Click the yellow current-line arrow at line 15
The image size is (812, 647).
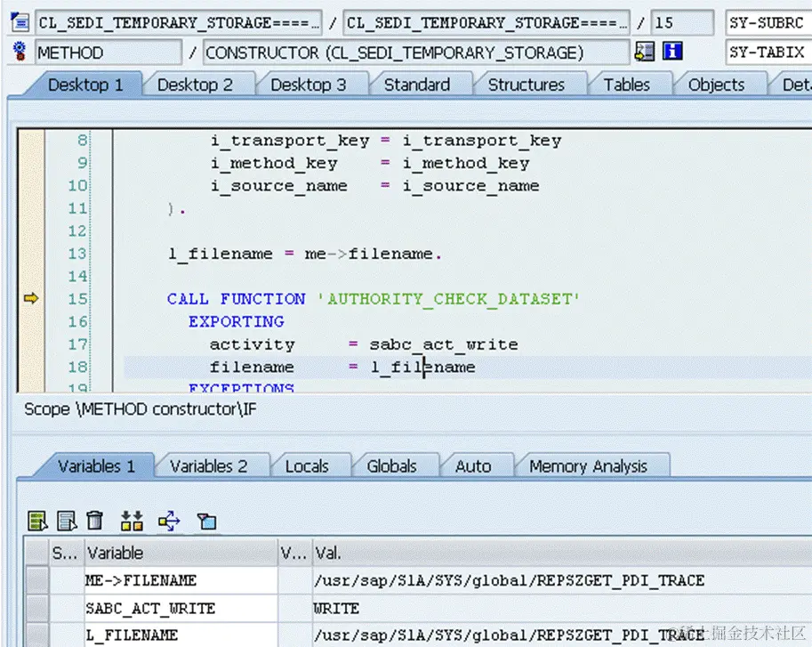[31, 298]
